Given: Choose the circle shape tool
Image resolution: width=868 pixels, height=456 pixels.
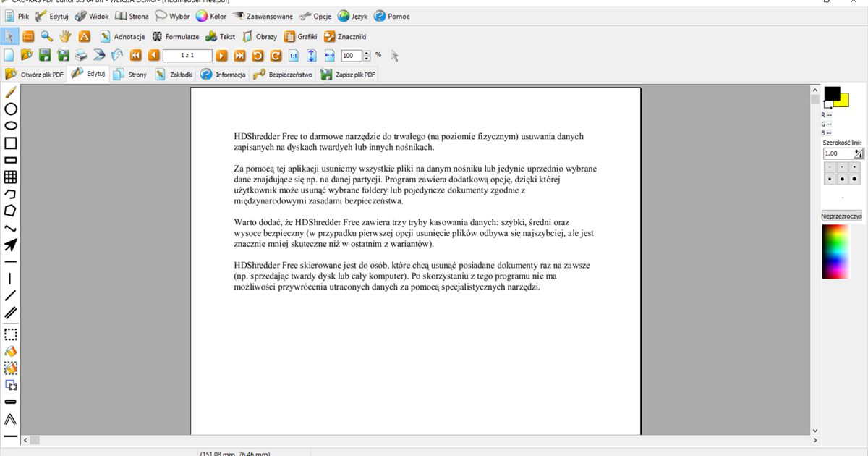Looking at the screenshot, I should tap(11, 109).
